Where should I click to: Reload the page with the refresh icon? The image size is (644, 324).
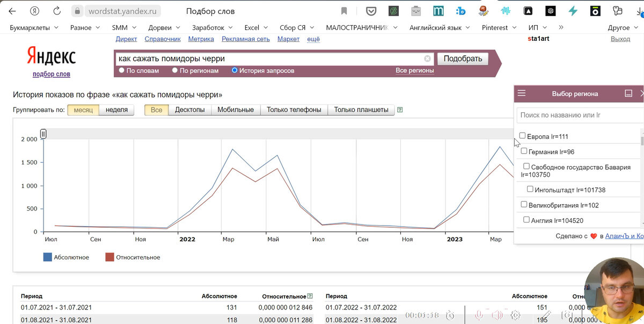point(57,11)
